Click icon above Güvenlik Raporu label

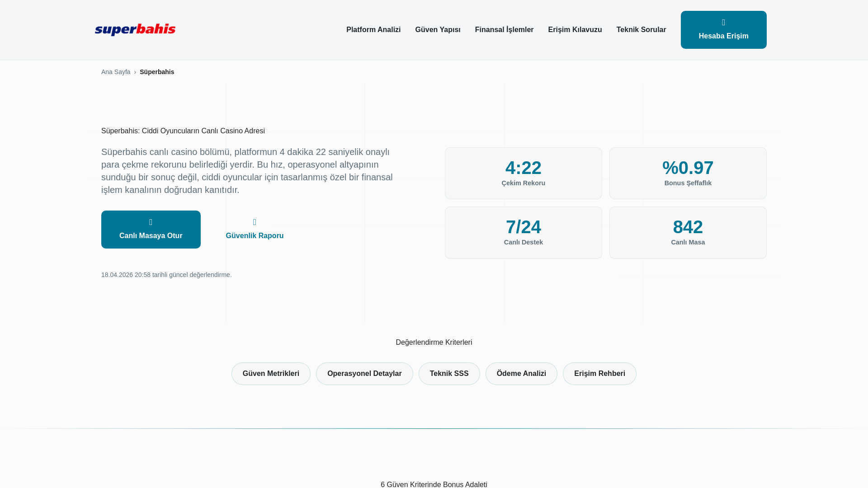255,222
